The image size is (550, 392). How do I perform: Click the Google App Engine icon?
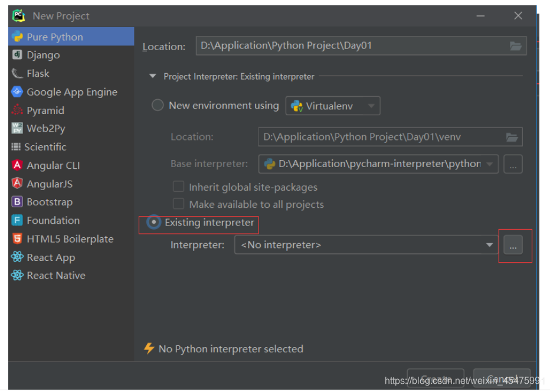pos(17,92)
